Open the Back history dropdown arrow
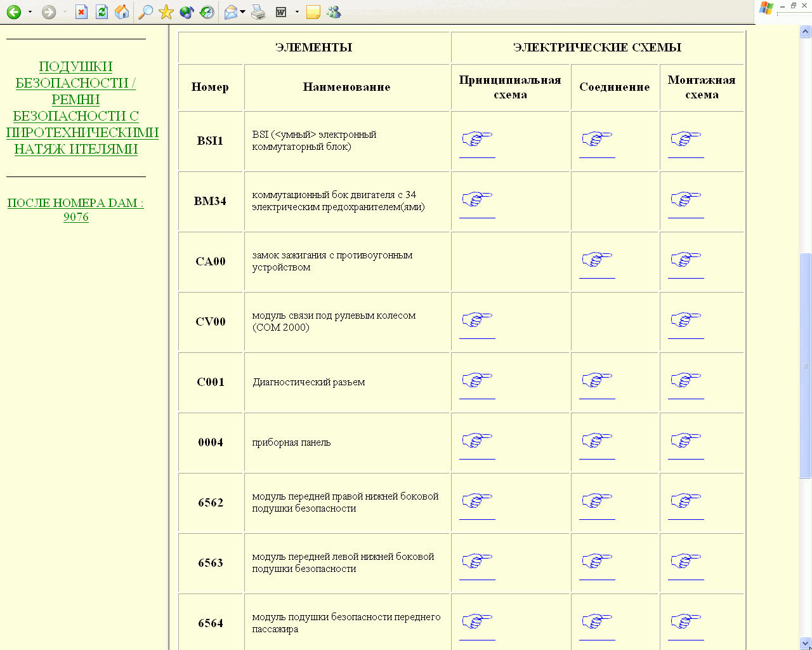Image resolution: width=812 pixels, height=650 pixels. [30, 12]
